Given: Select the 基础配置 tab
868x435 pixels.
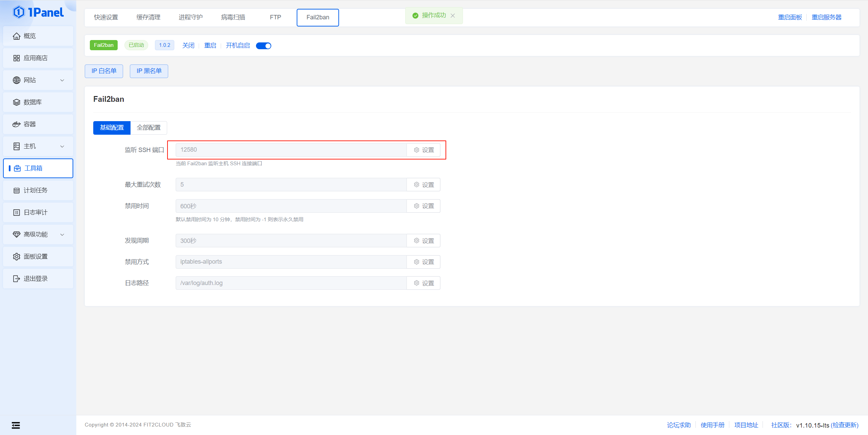Looking at the screenshot, I should pyautogui.click(x=112, y=128).
